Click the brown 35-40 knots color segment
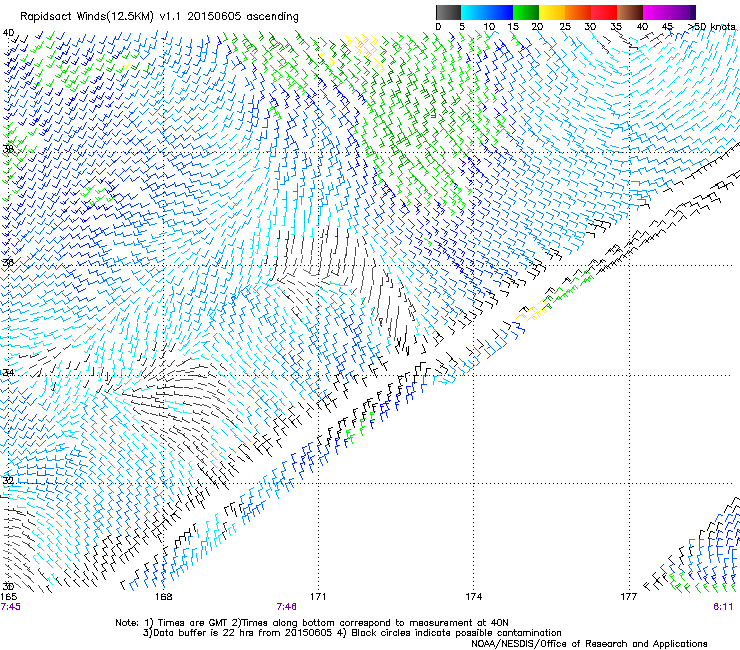The image size is (740, 650). 630,12
